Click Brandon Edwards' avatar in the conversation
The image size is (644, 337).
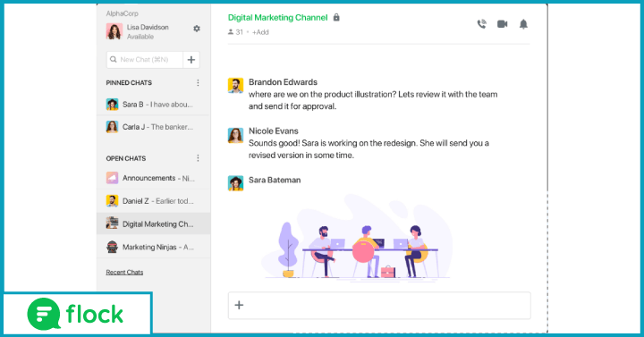point(236,86)
